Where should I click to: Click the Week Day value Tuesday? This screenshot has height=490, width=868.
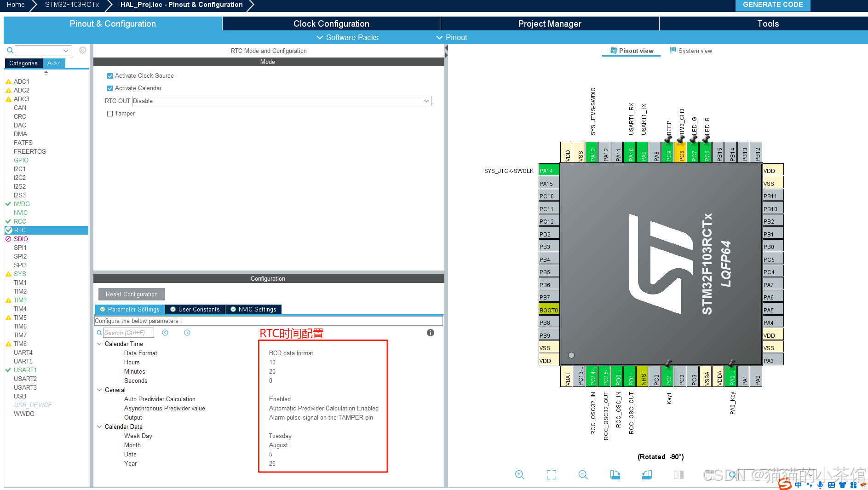pos(280,436)
